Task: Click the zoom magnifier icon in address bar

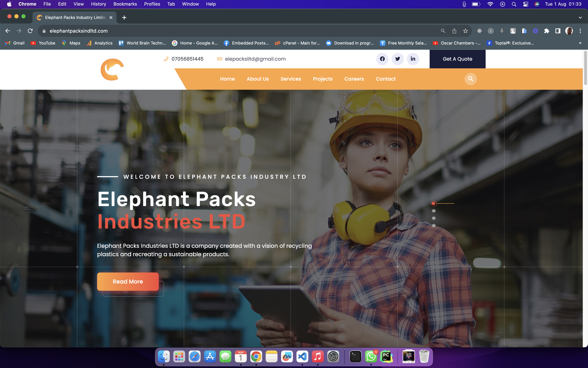Action: 443,31
